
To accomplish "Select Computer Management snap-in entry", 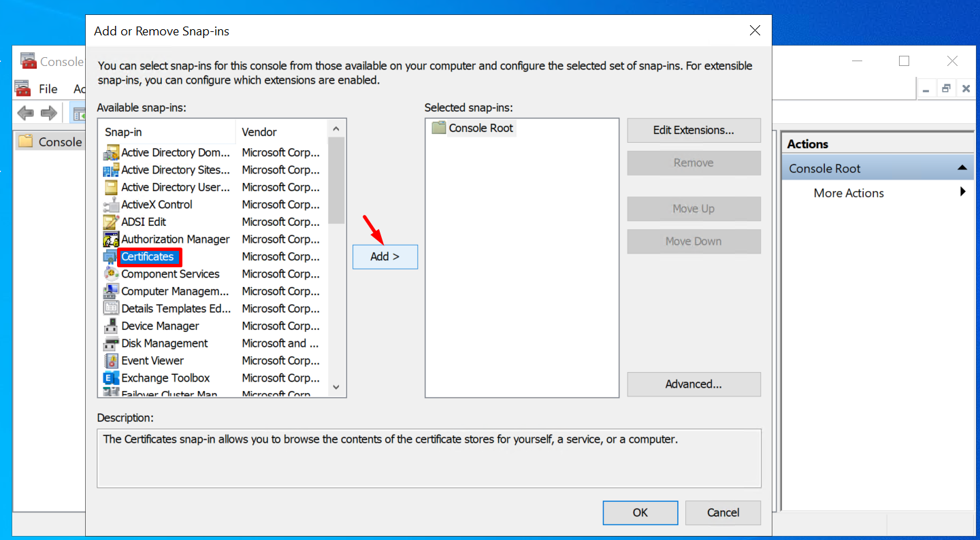I will pyautogui.click(x=175, y=291).
